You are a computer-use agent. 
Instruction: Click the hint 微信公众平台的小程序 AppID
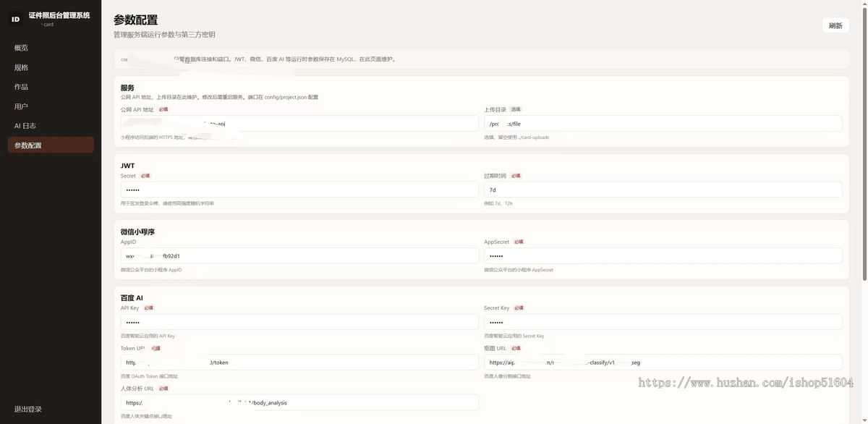pos(151,270)
